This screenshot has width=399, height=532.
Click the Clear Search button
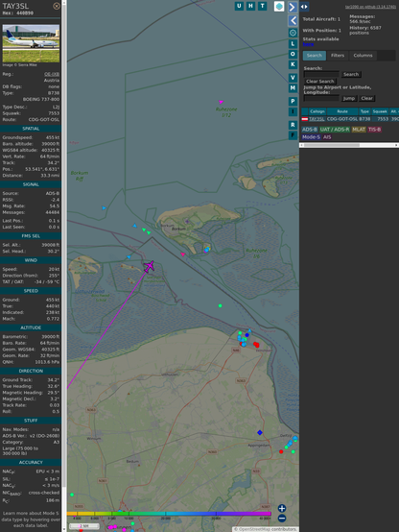[320, 81]
